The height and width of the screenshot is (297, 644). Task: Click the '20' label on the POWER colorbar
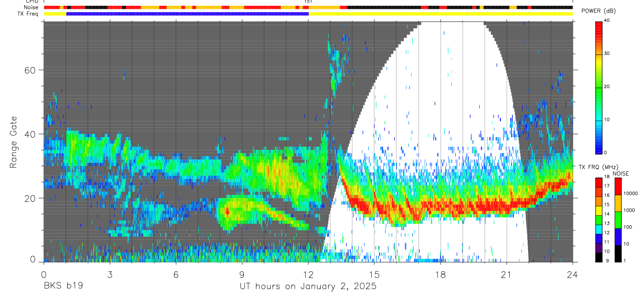608,87
